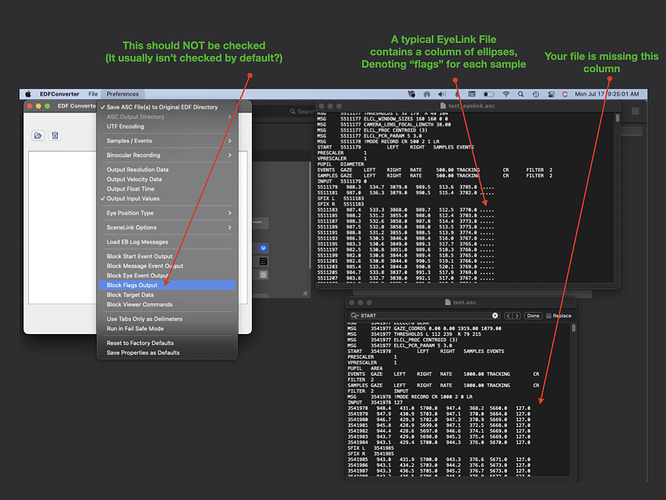666x500 pixels.
Task: Click the blue icon in the background panel
Action: point(263,248)
